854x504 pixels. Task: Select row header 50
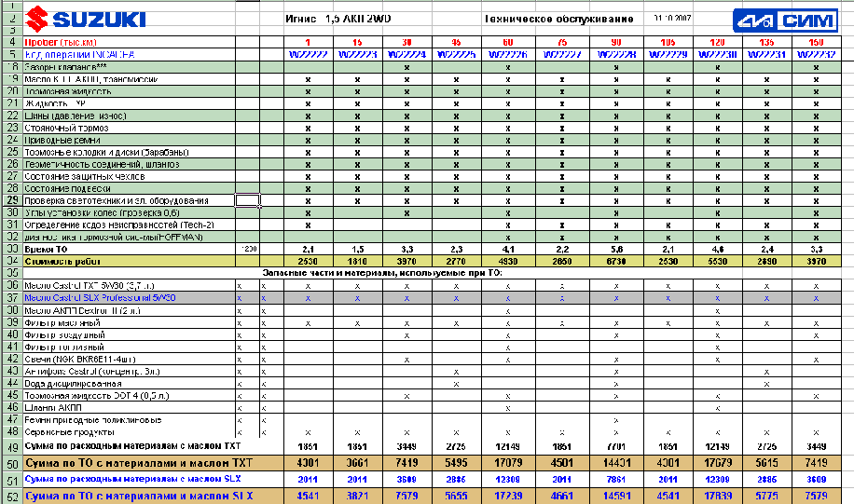tap(11, 463)
